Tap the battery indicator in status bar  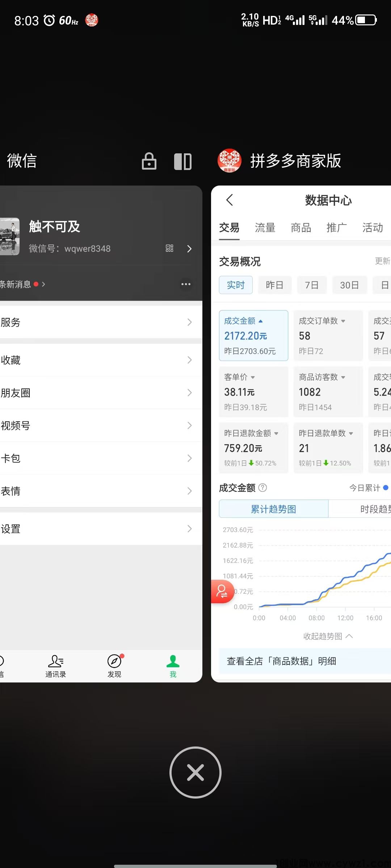(x=366, y=20)
